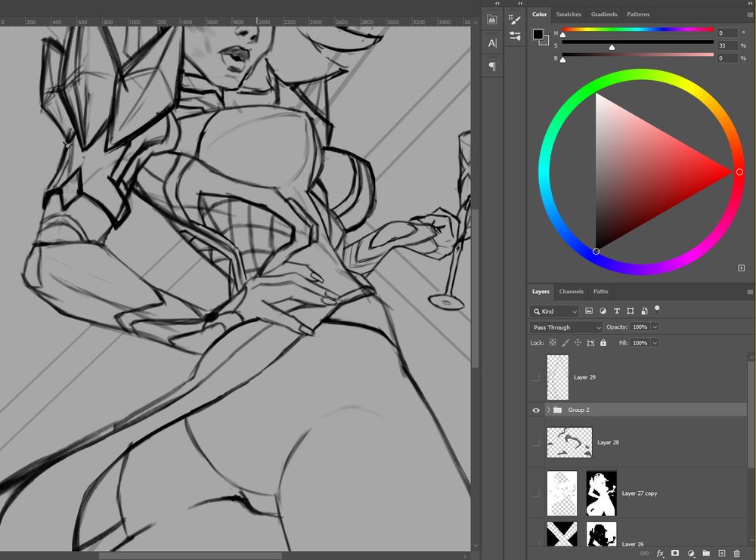The width and height of the screenshot is (756, 560).
Task: Click the Saturation value field showing 33
Action: [x=727, y=45]
